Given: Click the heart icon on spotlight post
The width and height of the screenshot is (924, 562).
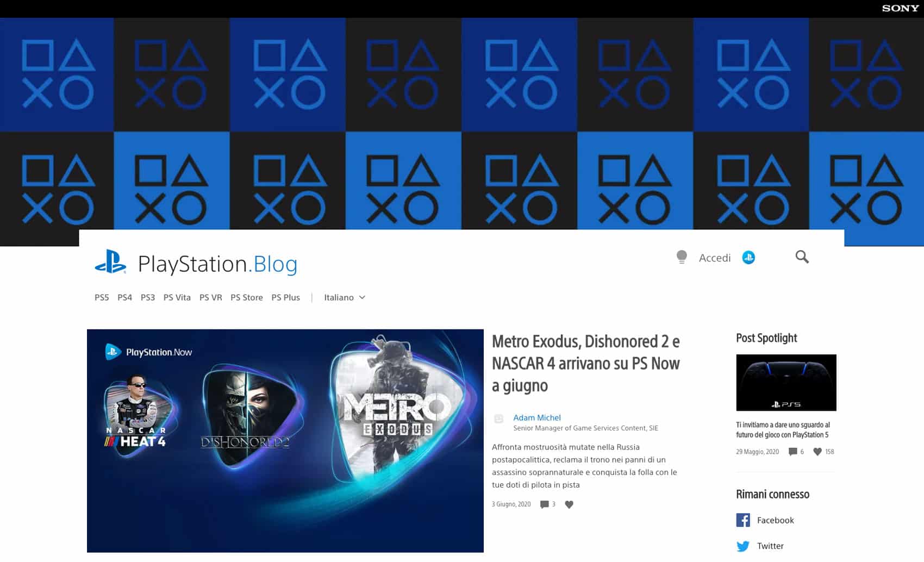Looking at the screenshot, I should click(817, 452).
